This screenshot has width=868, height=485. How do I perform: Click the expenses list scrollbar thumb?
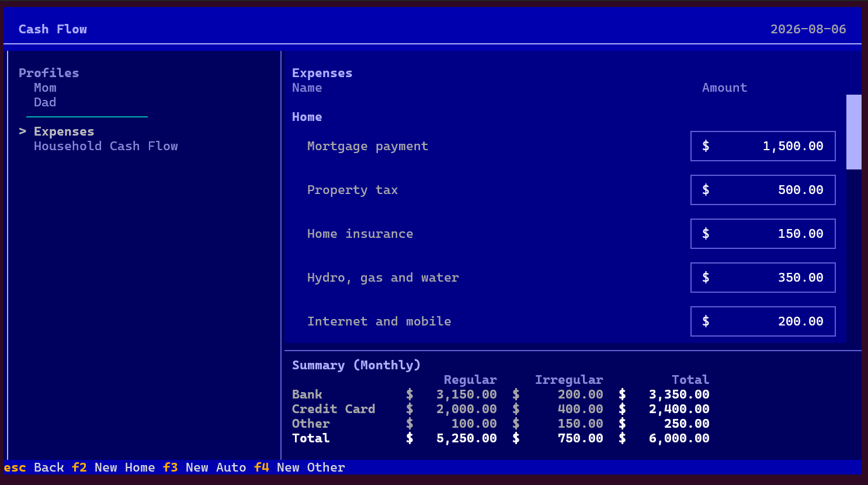pos(854,132)
